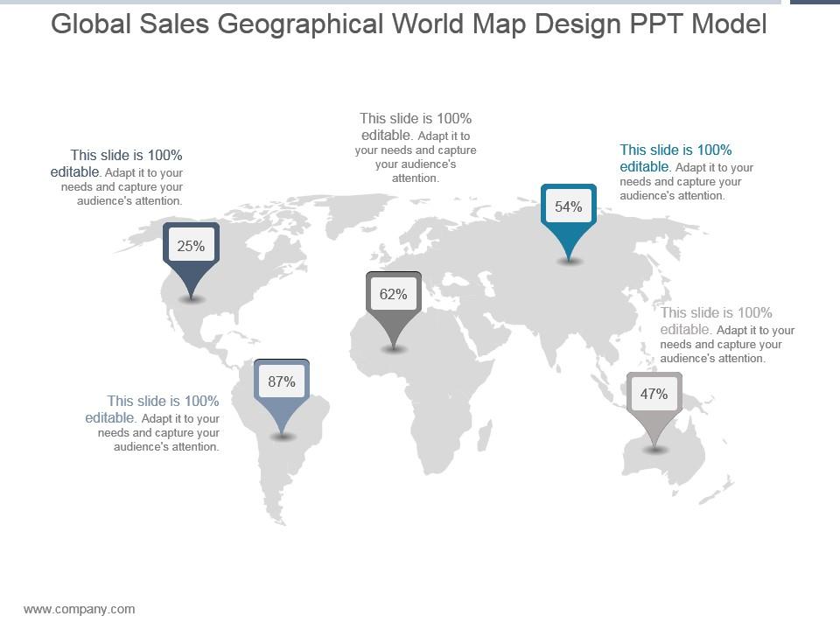Click the 87% blue map marker
This screenshot has height=630, width=840.
click(x=283, y=381)
